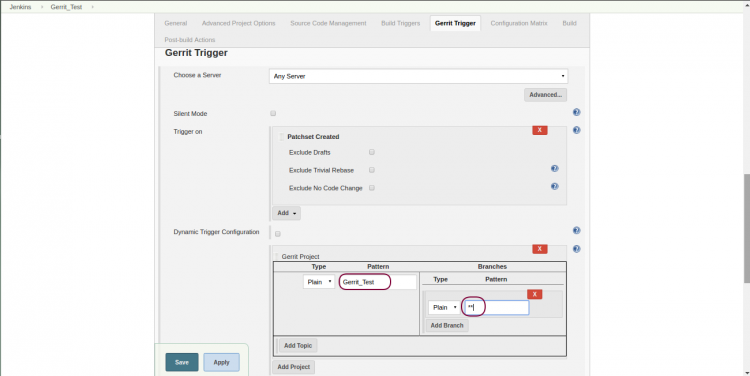Switch to Configuration Matrix tab
This screenshot has width=750, height=376.
[x=519, y=23]
